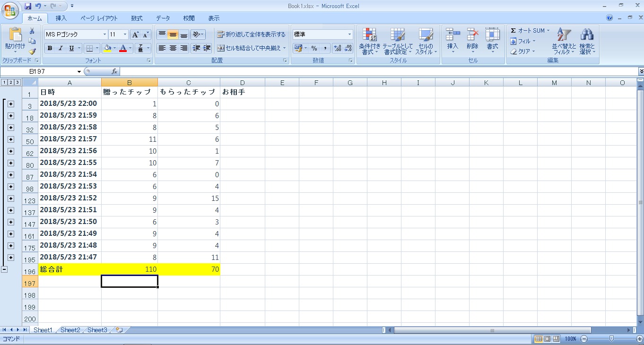Screen dimensions: 644x345
Task: Open the Sheet2 worksheet tab
Action: click(70, 330)
